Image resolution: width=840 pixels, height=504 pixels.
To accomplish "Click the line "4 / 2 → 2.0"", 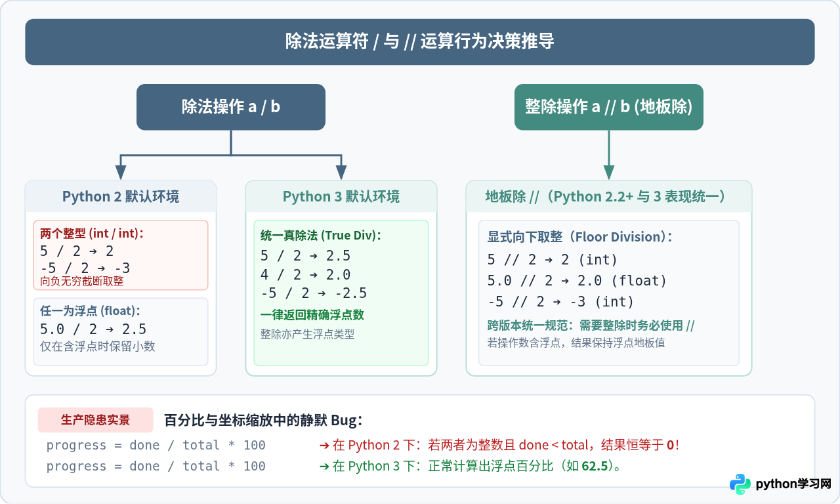I will [306, 274].
